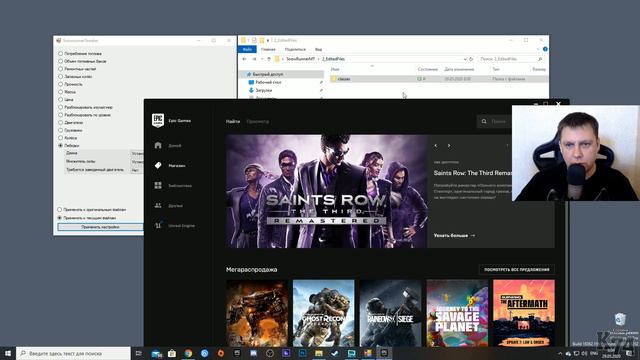Open Рабочий стол in Explorer navigation pane
Screen dimensions: 640x360
tap(268, 82)
